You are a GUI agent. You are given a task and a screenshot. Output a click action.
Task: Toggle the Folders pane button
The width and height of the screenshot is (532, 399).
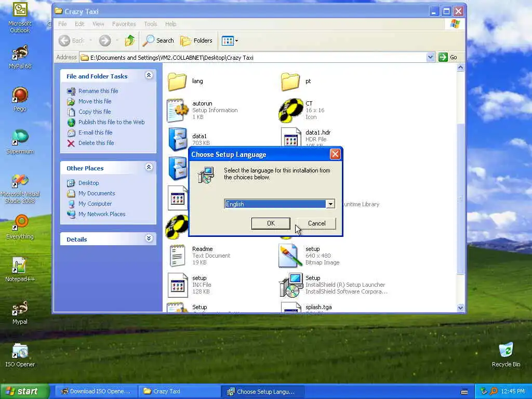[196, 41]
